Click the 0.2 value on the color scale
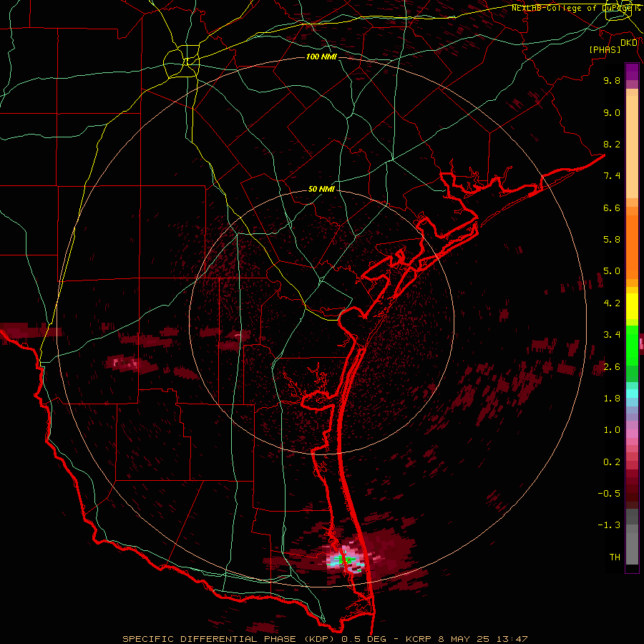Image resolution: width=644 pixels, height=644 pixels. (612, 462)
